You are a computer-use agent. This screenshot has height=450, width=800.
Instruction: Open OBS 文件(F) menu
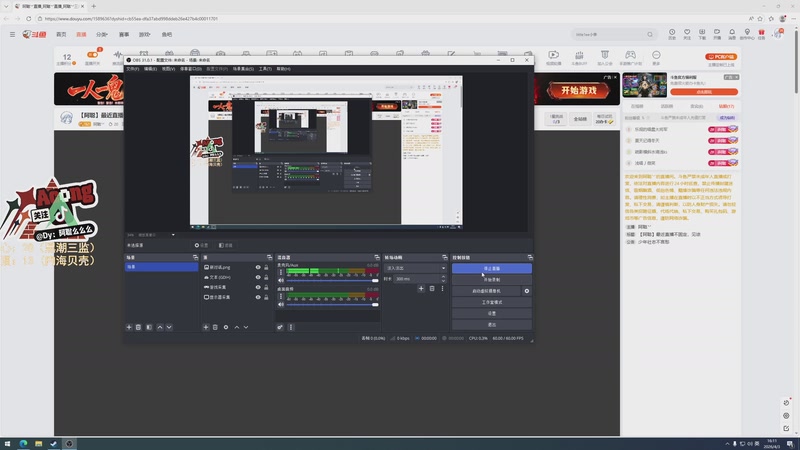pyautogui.click(x=133, y=68)
